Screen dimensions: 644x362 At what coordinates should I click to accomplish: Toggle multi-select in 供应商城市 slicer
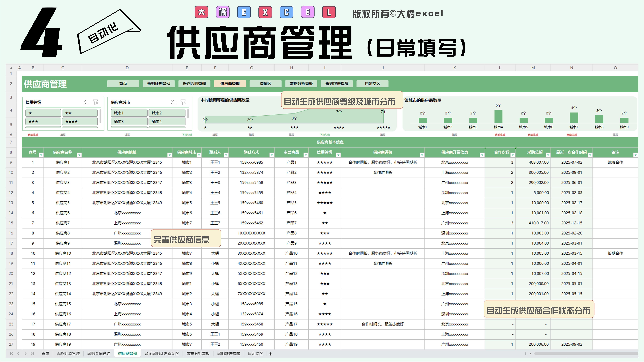tap(174, 102)
